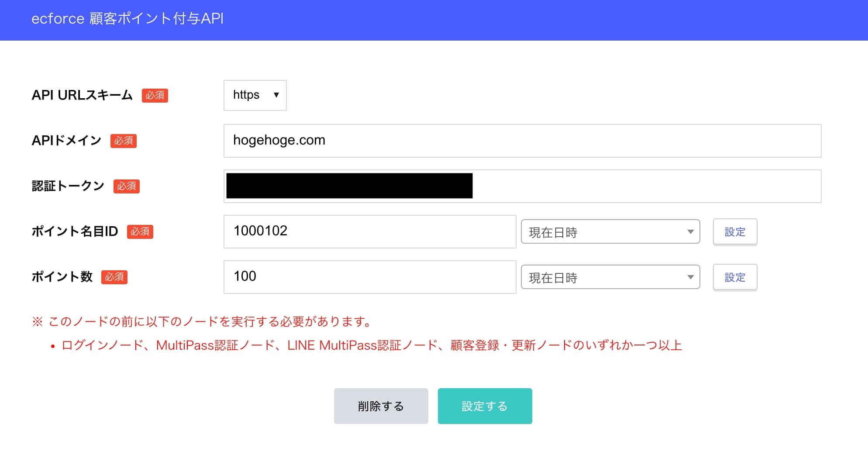Open the 現在日時 dropdown beside ポイント数
Viewport: 868px width, 455px height.
pos(610,277)
